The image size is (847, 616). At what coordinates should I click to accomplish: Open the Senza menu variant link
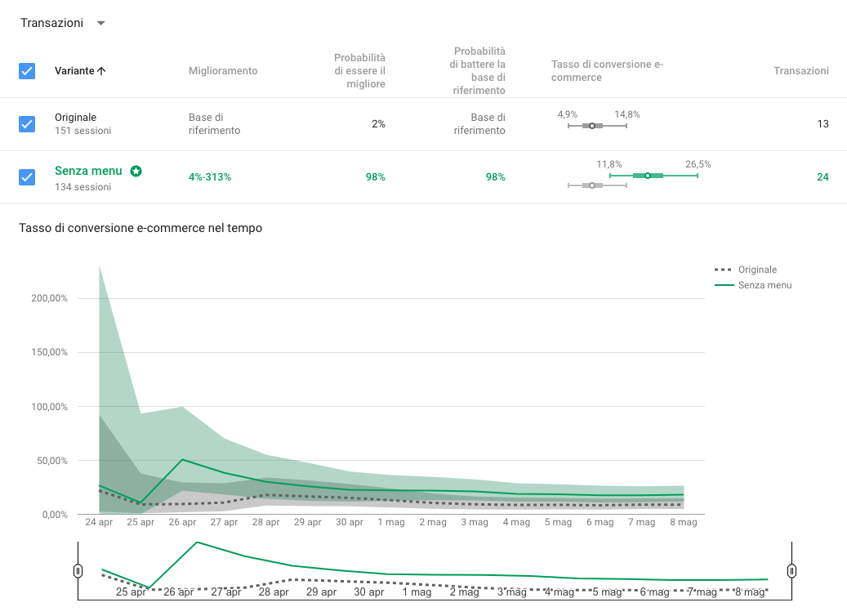(x=88, y=171)
